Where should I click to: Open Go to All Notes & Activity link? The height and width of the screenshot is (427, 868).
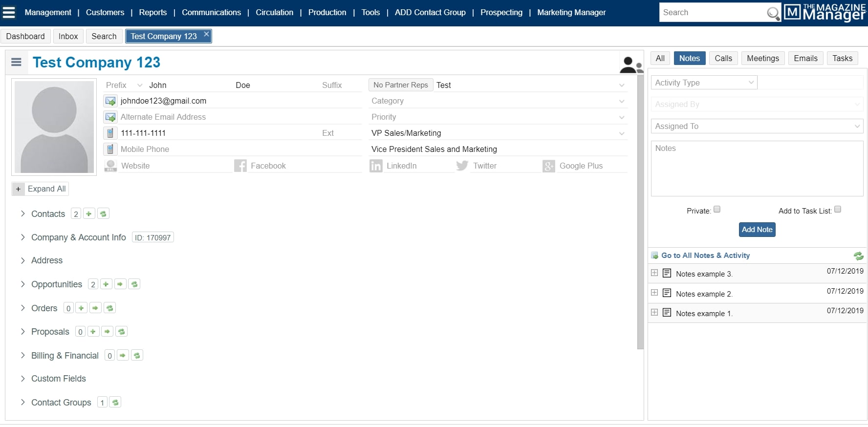pyautogui.click(x=705, y=256)
